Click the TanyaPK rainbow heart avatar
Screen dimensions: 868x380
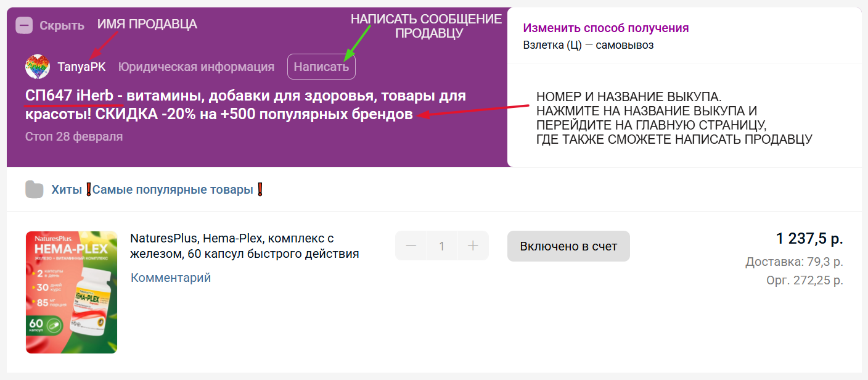tap(37, 67)
